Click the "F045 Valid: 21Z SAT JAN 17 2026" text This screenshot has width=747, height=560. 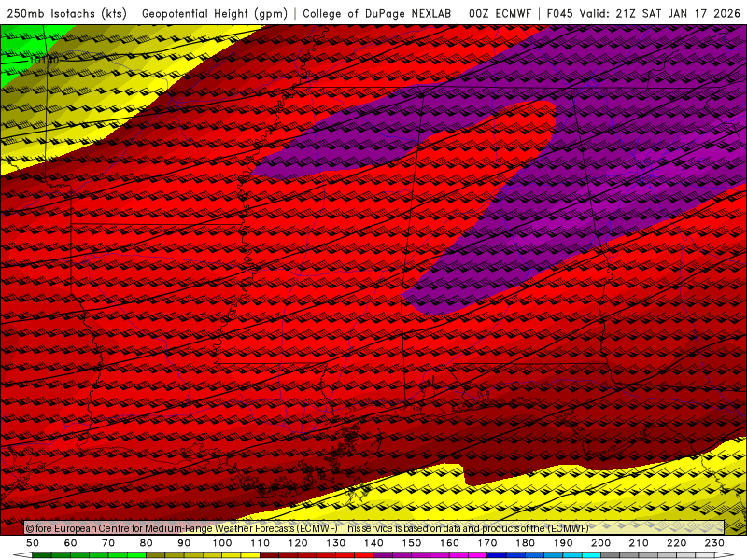(x=643, y=13)
